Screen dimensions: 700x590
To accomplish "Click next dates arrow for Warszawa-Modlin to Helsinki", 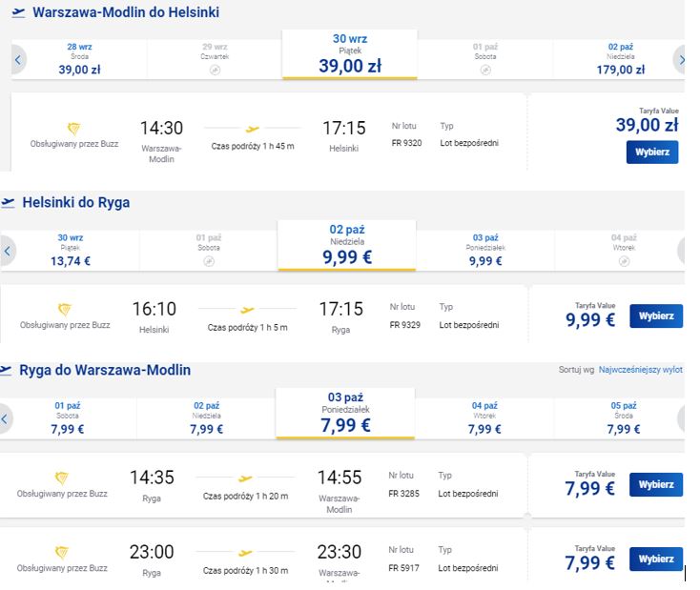I will pos(679,59).
